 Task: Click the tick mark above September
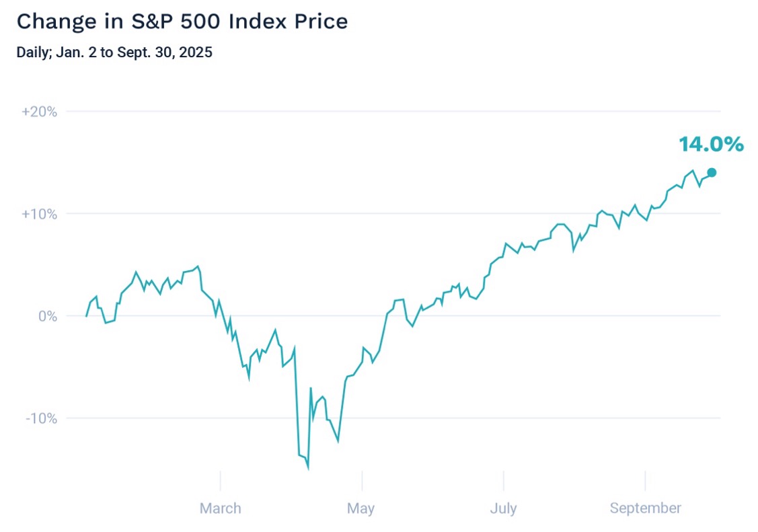645,481
